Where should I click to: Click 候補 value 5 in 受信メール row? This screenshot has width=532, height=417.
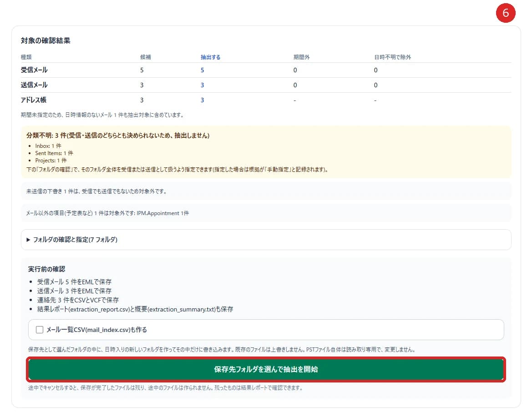tap(142, 70)
